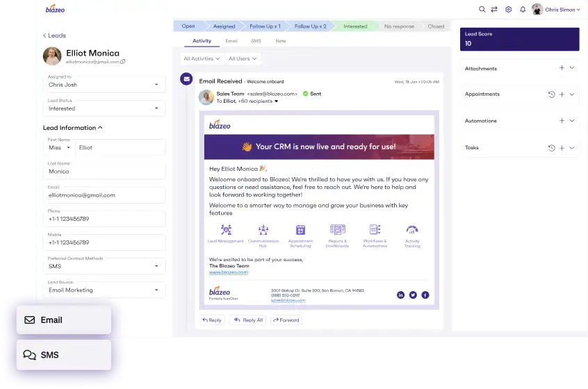The width and height of the screenshot is (588, 389).
Task: Go back to Leads list
Action: 54,35
